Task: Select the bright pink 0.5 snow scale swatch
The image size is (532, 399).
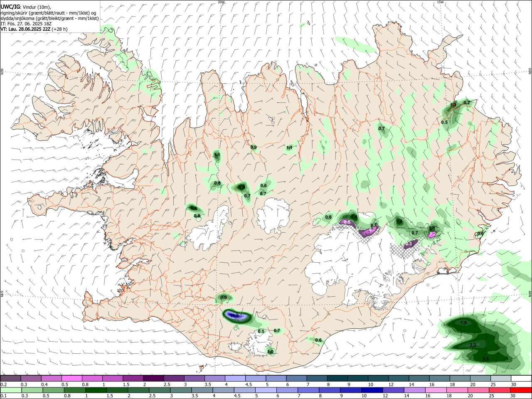Action: (x=72, y=379)
